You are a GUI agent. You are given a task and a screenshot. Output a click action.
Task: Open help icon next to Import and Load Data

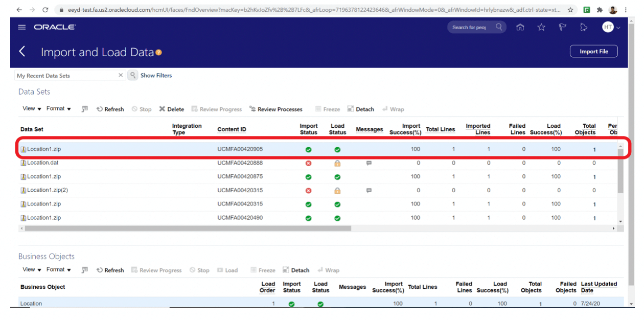[x=159, y=52]
